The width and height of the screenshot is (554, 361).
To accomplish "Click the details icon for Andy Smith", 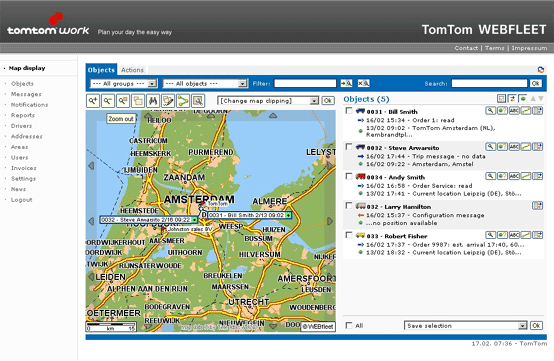I will 537,176.
